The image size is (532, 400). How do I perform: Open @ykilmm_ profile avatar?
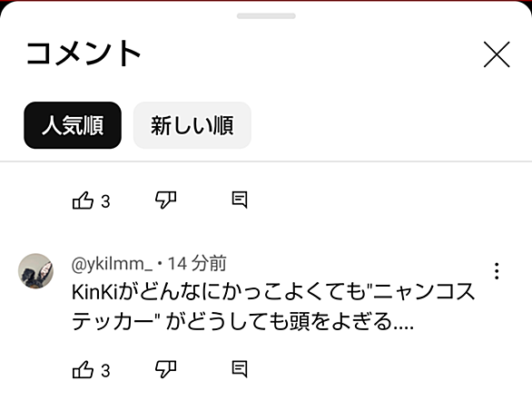click(x=35, y=271)
